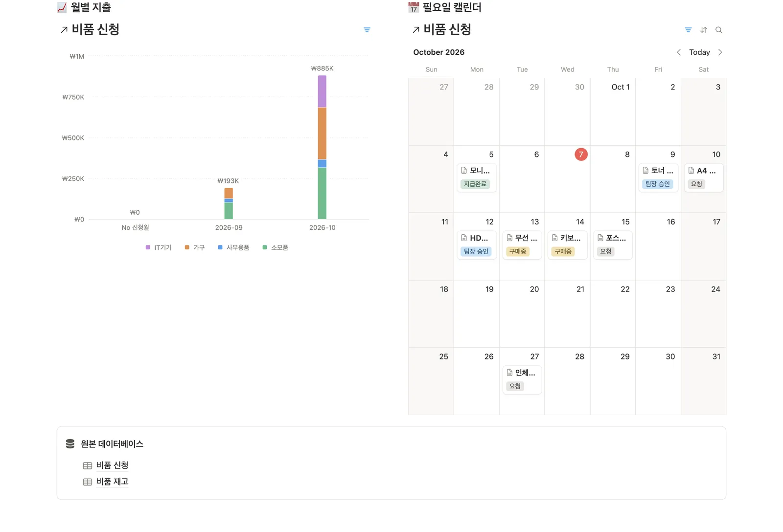783x532 pixels.
Task: Open the filter icon on the calendar view
Action: point(688,30)
